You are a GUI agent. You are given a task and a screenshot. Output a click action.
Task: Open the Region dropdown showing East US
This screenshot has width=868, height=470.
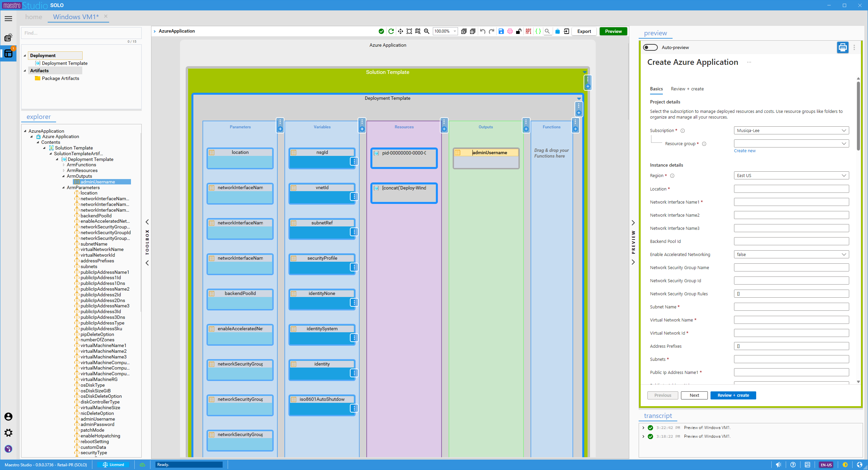[x=791, y=176]
